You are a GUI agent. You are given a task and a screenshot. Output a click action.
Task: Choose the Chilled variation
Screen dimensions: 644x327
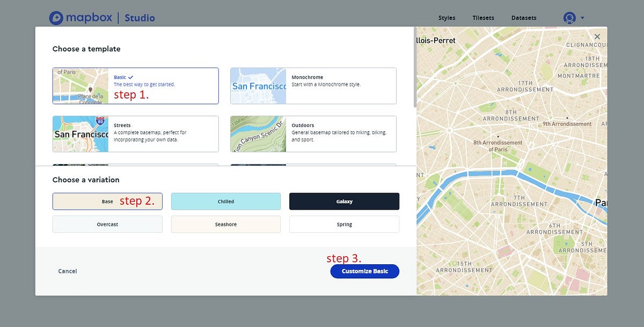coord(225,201)
